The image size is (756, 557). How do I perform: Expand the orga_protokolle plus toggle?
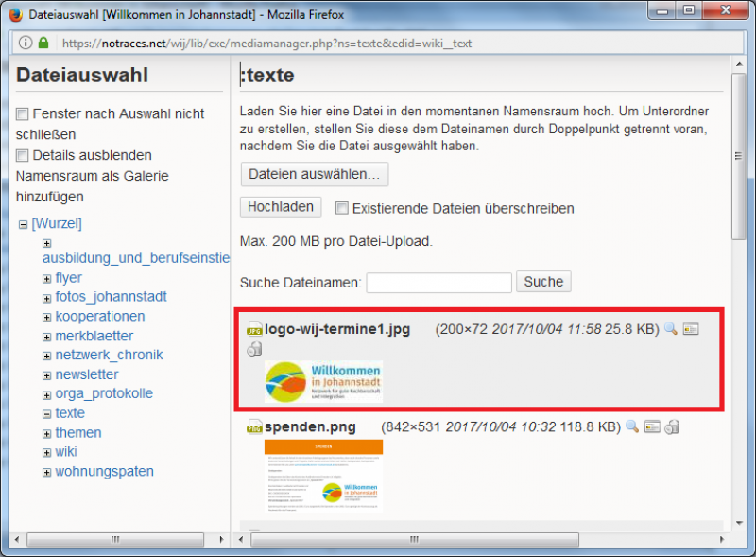(46, 395)
